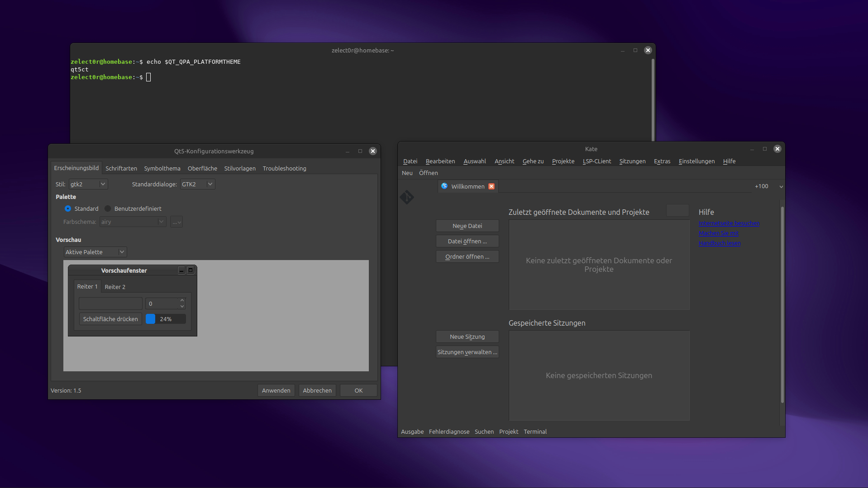Maximize the Qt5-Konfigurationswerkzeug window
The width and height of the screenshot is (868, 488).
pos(360,151)
